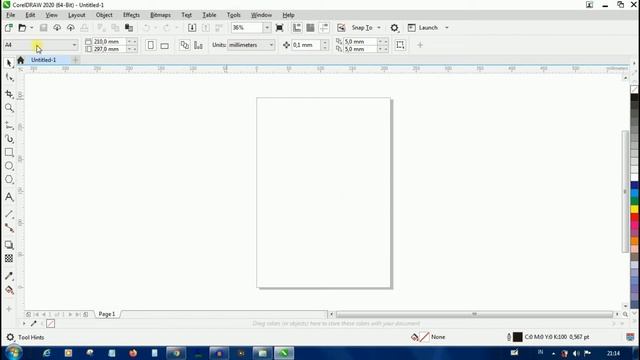This screenshot has height=360, width=640.
Task: Select the Ellipse tool
Action: coord(9,166)
